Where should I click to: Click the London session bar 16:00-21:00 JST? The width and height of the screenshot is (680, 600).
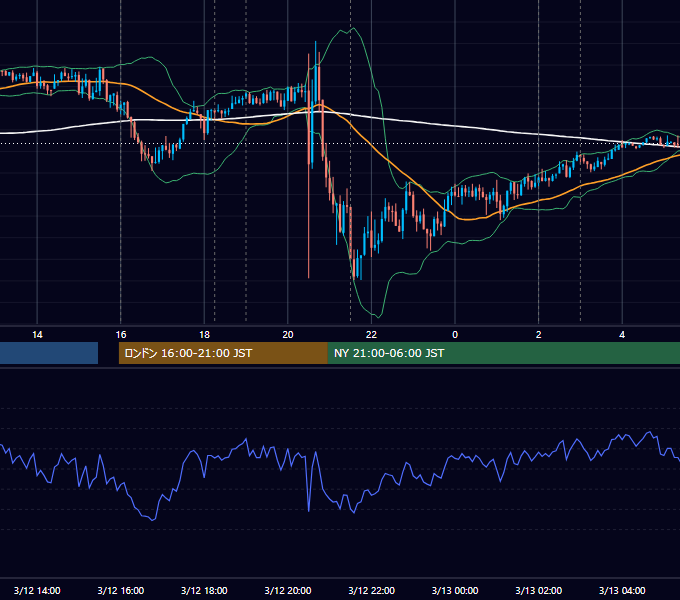point(223,353)
